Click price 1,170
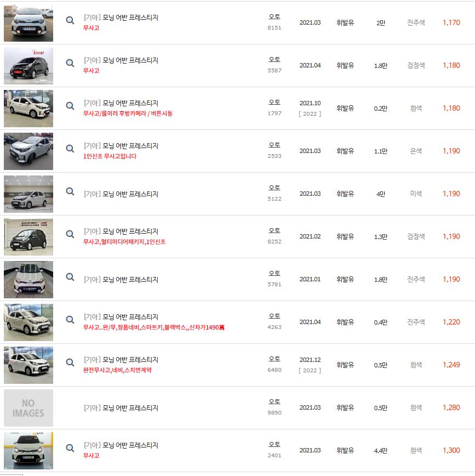The width and height of the screenshot is (475, 476). click(451, 23)
